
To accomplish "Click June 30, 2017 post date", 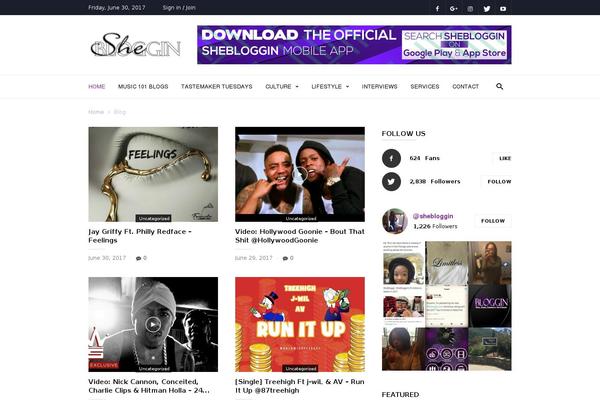I will tap(107, 258).
